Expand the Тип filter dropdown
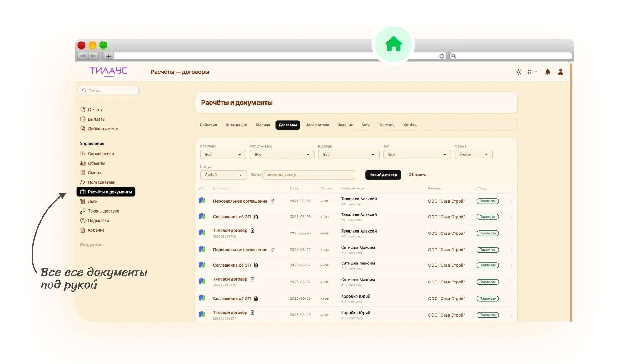625x364 pixels. 417,155
